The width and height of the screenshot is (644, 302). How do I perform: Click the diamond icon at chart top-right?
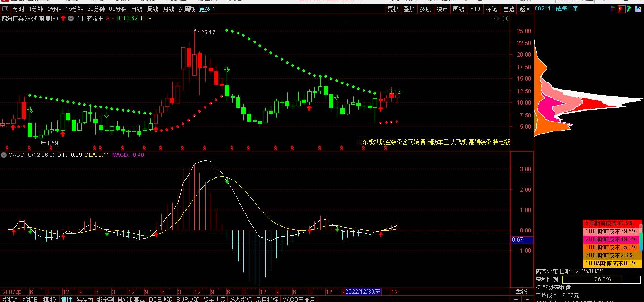click(496, 18)
